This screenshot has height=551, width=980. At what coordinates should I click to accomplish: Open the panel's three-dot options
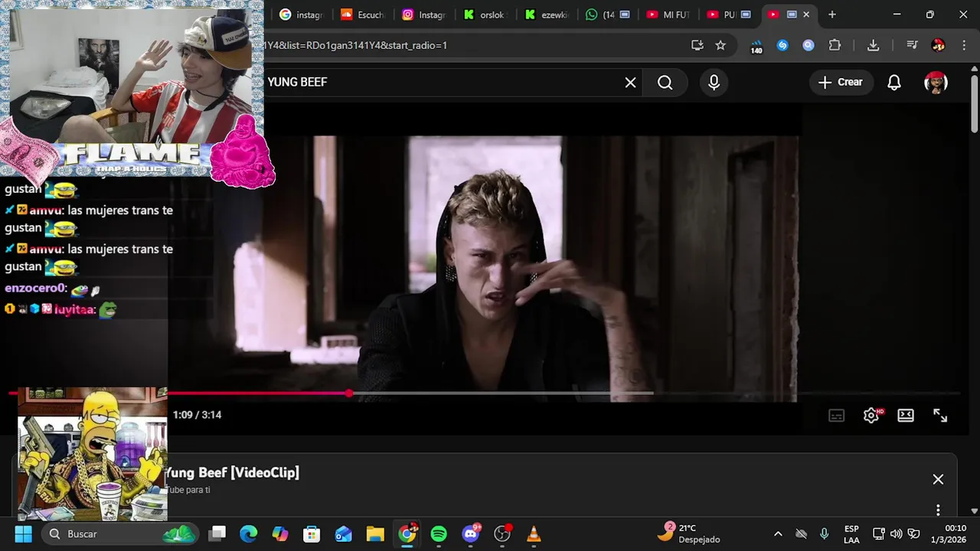coord(938,510)
